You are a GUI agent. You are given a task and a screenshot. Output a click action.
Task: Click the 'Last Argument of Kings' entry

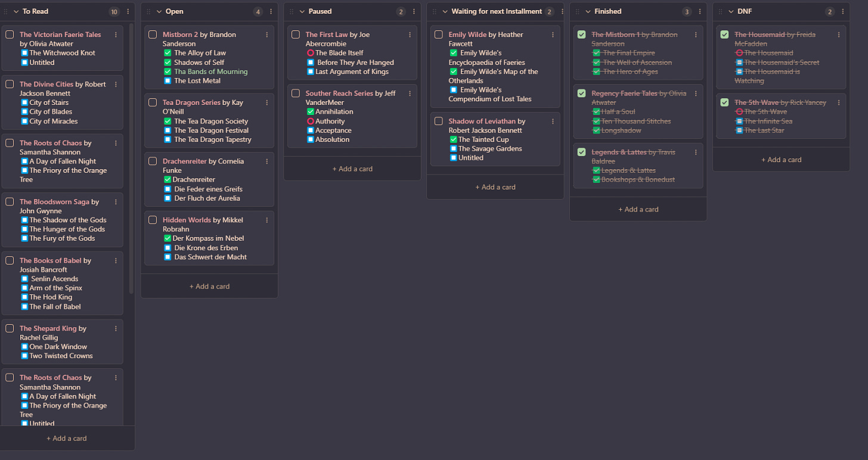352,72
